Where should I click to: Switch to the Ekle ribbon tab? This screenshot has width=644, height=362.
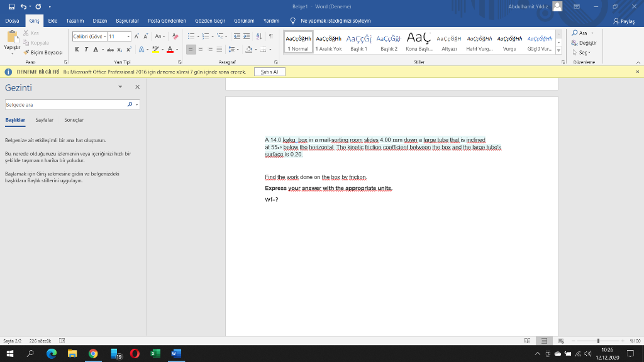pyautogui.click(x=53, y=21)
